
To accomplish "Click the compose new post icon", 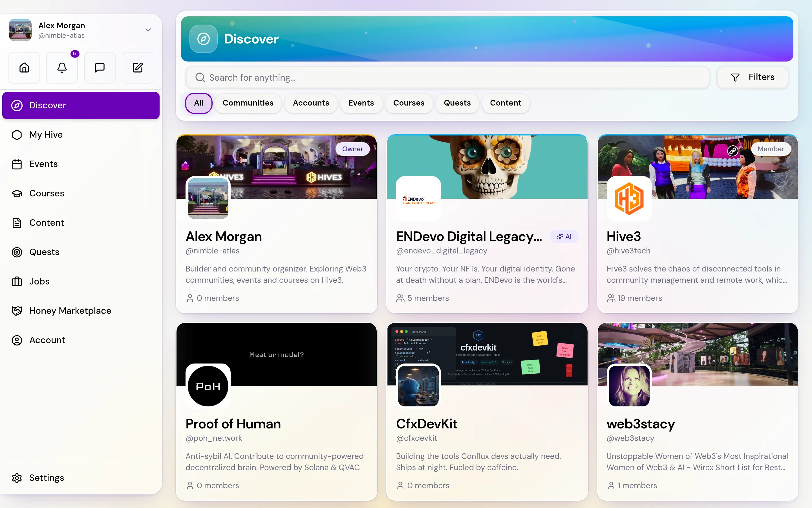I will point(138,67).
